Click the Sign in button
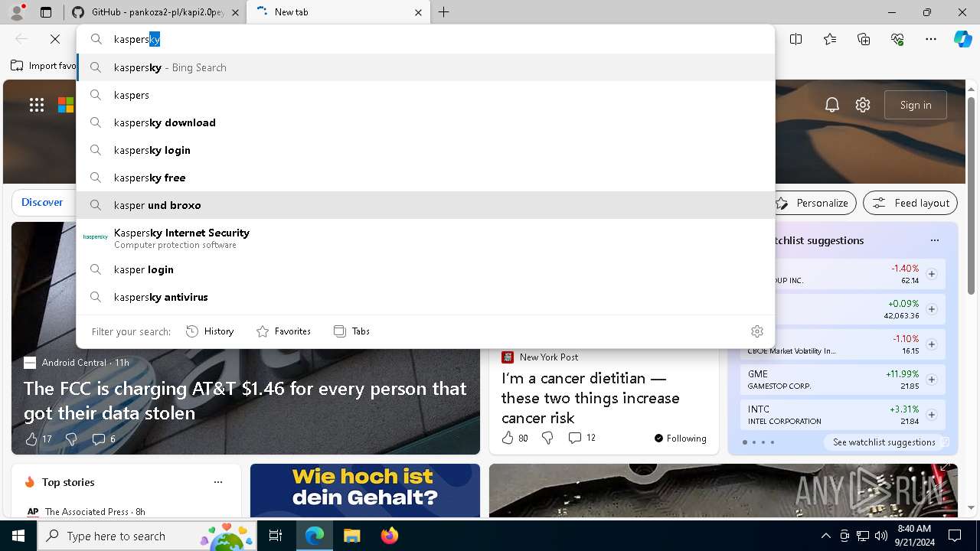 [916, 105]
